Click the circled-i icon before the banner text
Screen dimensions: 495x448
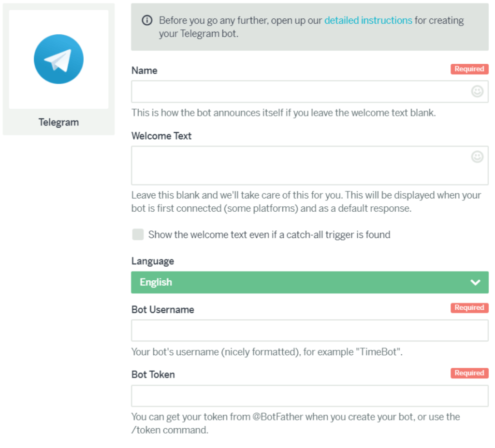(146, 20)
